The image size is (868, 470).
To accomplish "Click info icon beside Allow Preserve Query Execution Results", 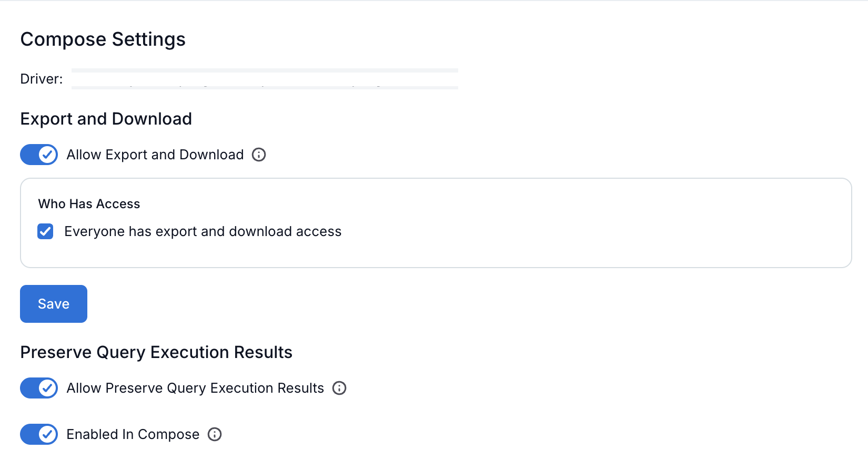I will point(339,388).
